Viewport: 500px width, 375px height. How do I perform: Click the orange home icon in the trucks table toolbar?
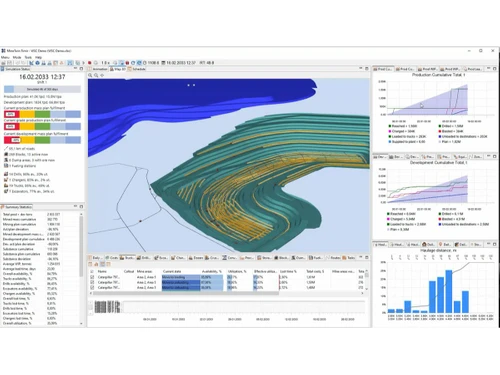click(x=96, y=264)
